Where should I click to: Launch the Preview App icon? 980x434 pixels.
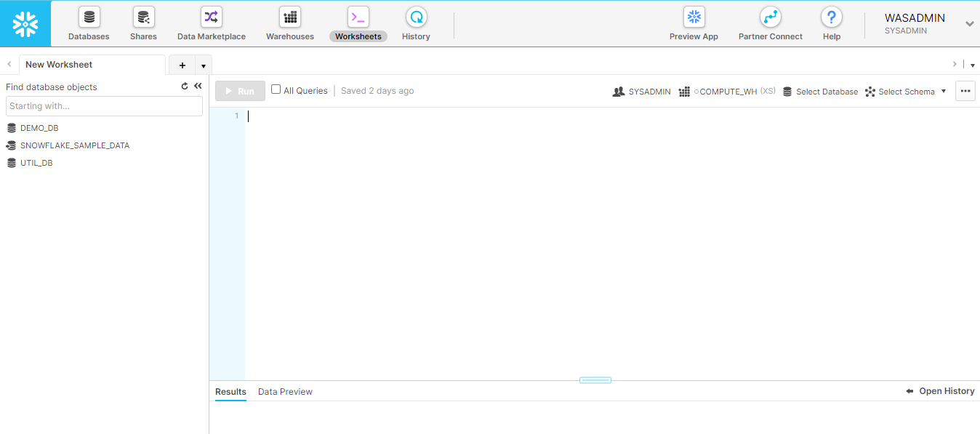694,17
